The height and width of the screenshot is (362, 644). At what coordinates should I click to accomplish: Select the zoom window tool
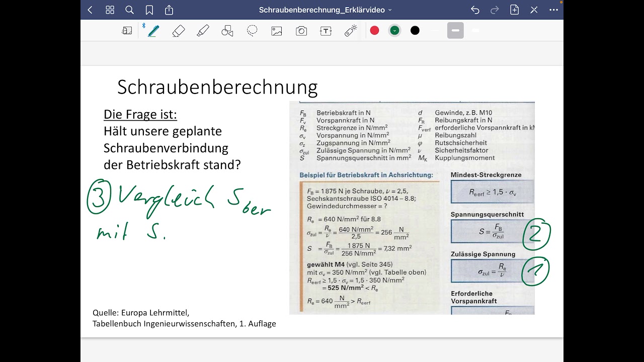tap(127, 31)
